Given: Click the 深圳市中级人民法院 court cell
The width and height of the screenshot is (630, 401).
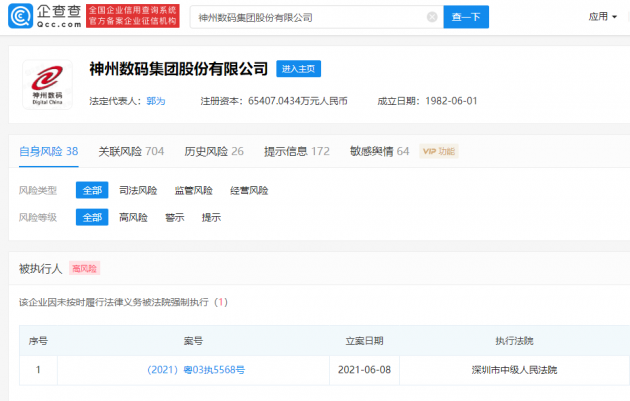Looking at the screenshot, I should 514,370.
